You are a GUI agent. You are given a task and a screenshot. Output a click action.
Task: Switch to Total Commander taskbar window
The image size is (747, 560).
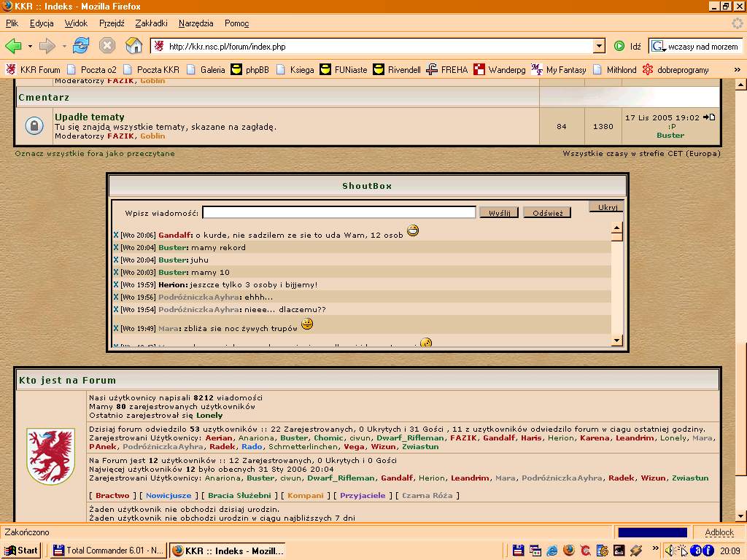tap(108, 551)
